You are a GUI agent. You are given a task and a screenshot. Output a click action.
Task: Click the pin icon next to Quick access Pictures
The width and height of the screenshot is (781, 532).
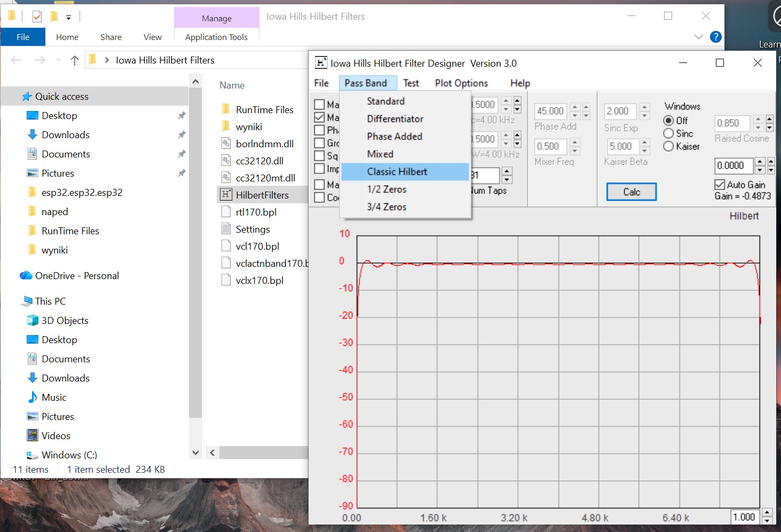182,173
